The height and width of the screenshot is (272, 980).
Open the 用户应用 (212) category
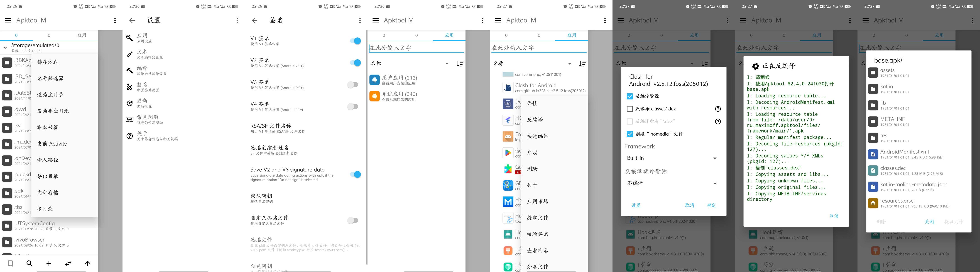coord(416,80)
